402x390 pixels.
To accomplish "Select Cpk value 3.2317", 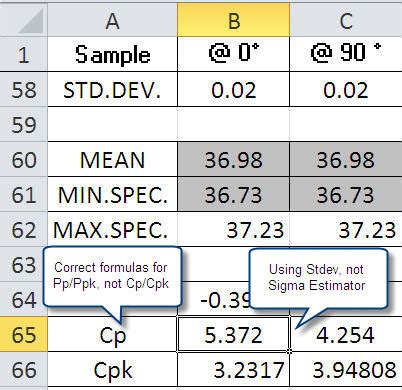I will pos(234,369).
